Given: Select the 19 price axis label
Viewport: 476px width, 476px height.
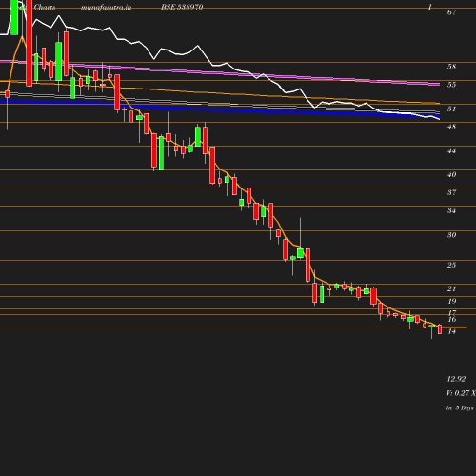Looking at the screenshot, I should point(451,301).
